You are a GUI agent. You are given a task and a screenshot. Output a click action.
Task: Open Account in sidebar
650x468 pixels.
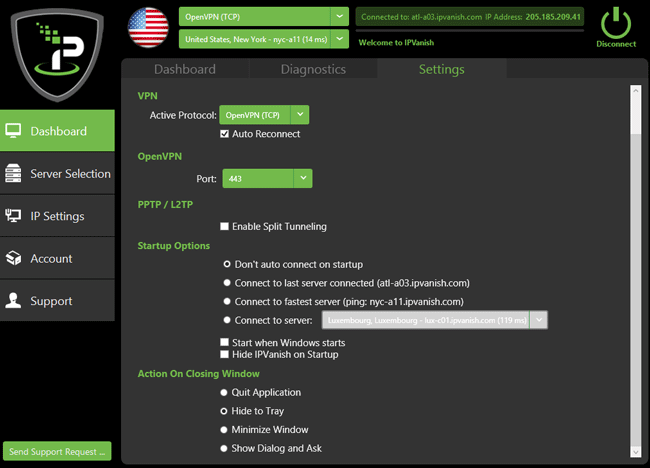(57, 258)
